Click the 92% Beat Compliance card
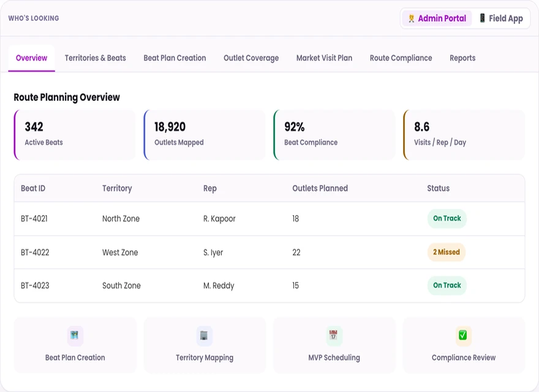The height and width of the screenshot is (392, 539). click(x=334, y=135)
